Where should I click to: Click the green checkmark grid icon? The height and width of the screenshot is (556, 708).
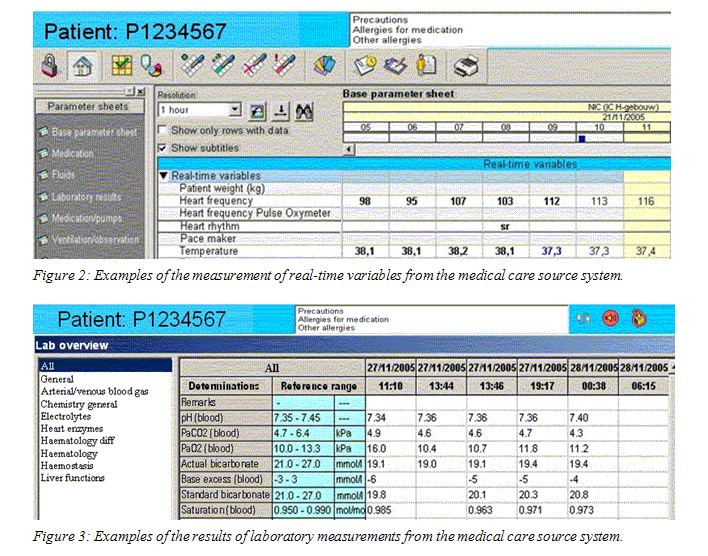click(121, 66)
